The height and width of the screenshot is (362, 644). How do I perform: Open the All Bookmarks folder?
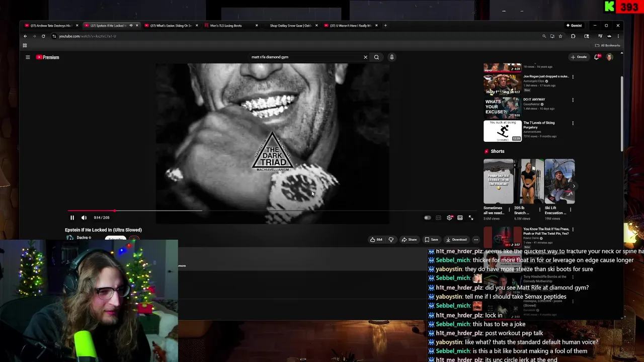(607, 45)
